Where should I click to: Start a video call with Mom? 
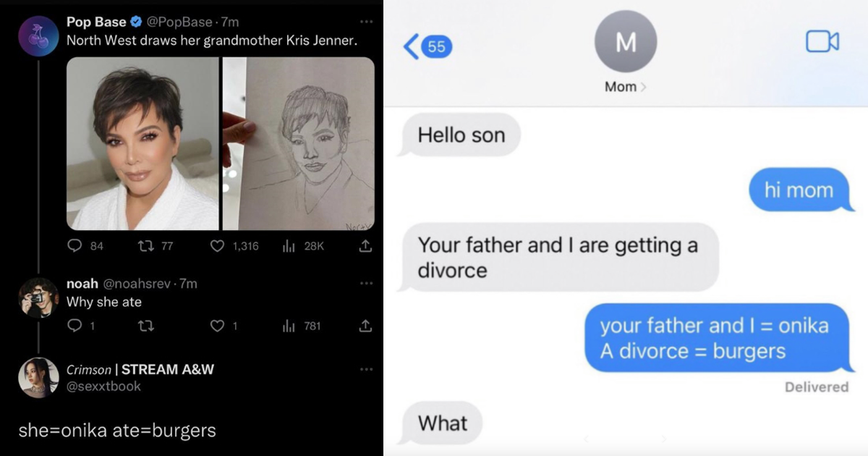click(822, 42)
